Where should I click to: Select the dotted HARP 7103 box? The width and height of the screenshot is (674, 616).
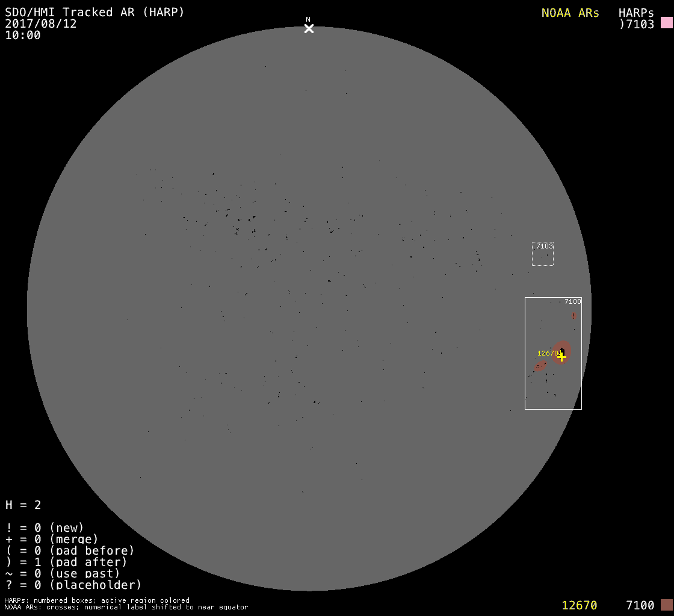tap(542, 254)
